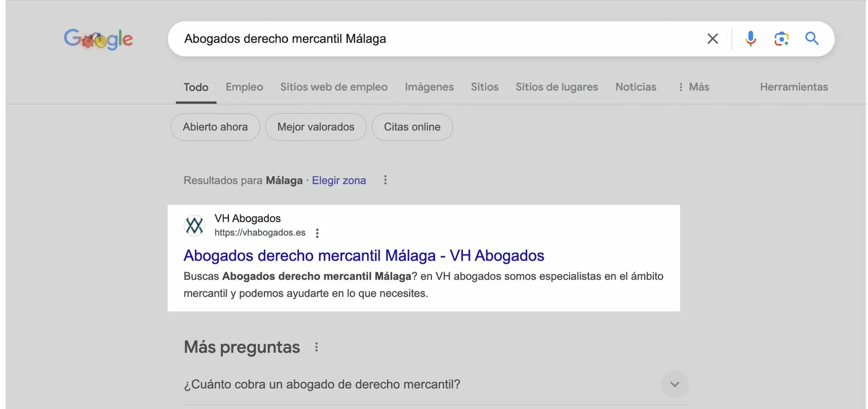868x409 pixels.
Task: Click into the search query text field
Action: click(x=432, y=39)
